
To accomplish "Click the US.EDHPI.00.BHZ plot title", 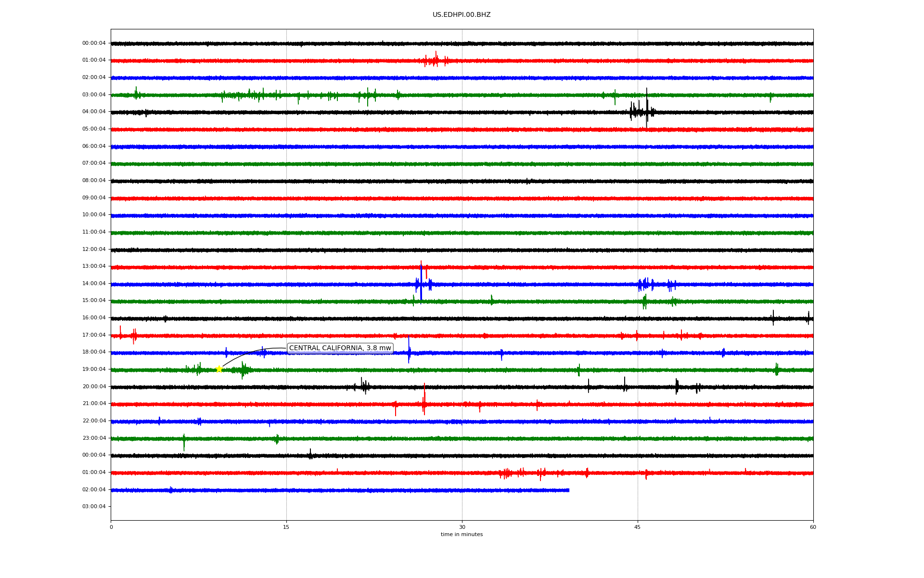I will click(462, 15).
